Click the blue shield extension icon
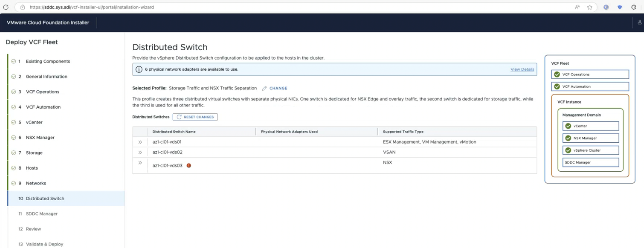Image resolution: width=644 pixels, height=248 pixels. (620, 7)
